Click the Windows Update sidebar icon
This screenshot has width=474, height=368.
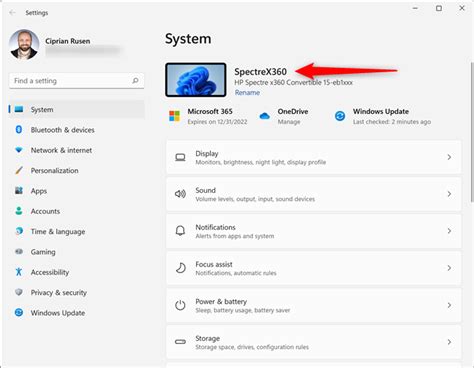[19, 312]
